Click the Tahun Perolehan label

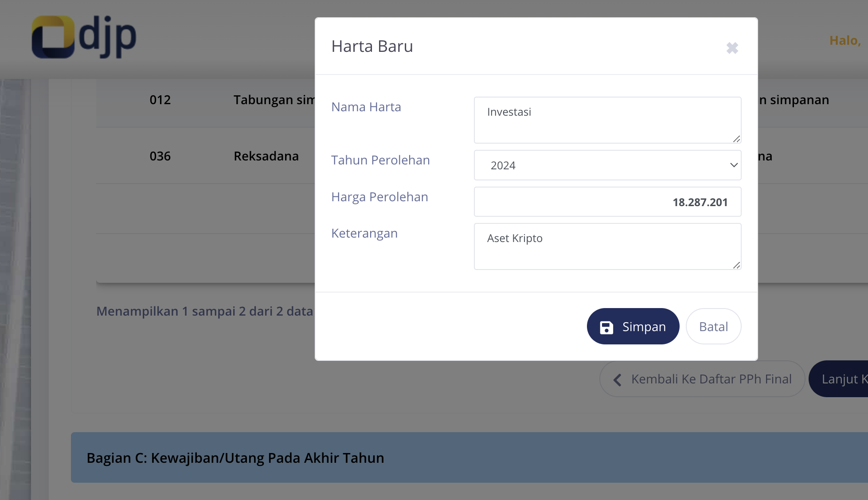tap(380, 160)
